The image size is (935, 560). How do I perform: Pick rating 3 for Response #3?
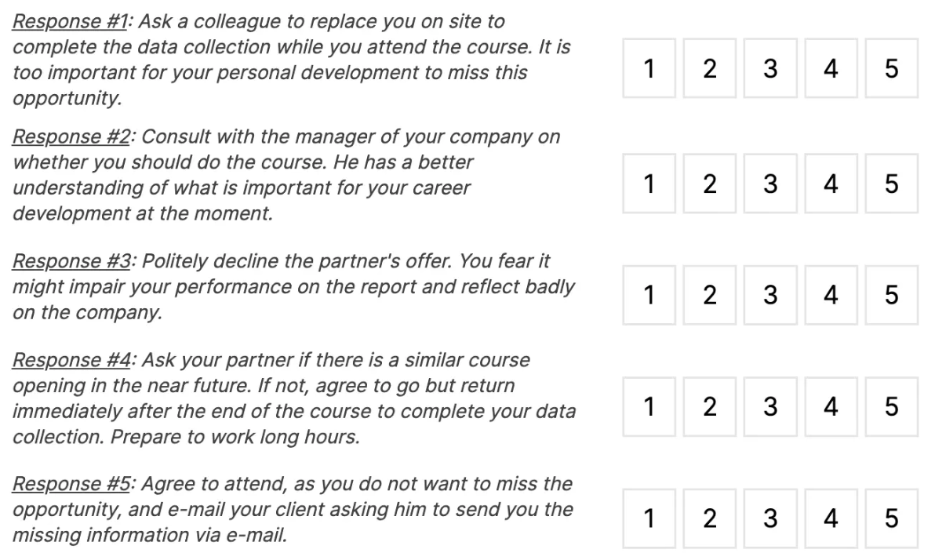(x=770, y=296)
